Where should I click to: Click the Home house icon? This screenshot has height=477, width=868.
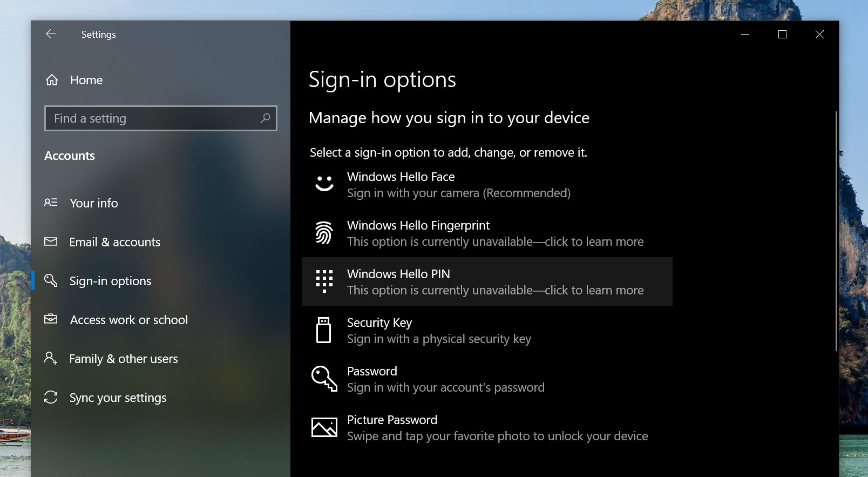tap(52, 80)
